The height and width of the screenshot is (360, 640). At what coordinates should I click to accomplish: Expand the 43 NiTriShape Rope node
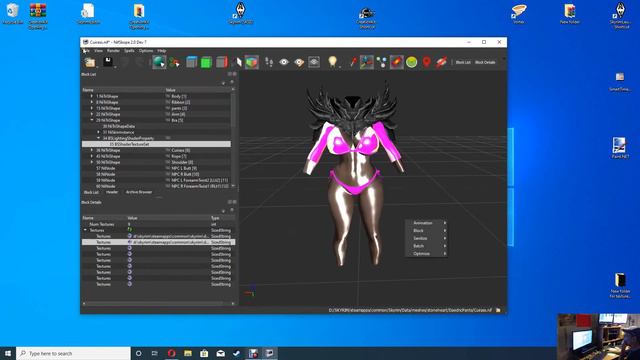(x=92, y=156)
